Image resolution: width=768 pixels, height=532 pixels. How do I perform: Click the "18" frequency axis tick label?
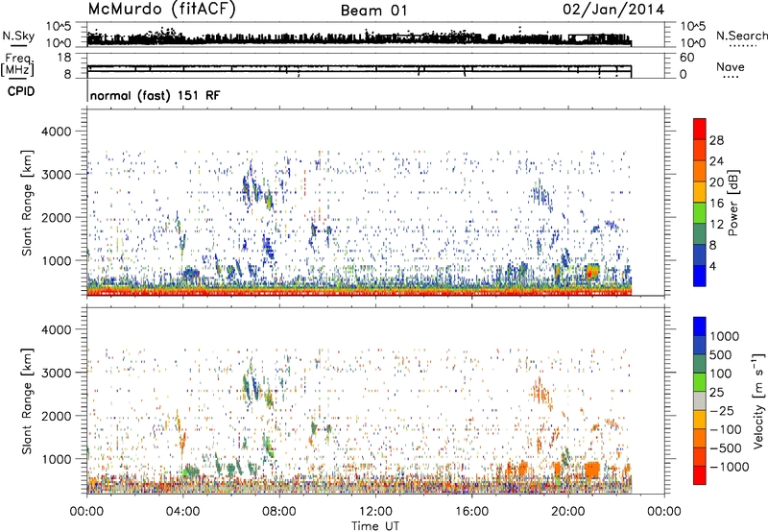(x=63, y=58)
